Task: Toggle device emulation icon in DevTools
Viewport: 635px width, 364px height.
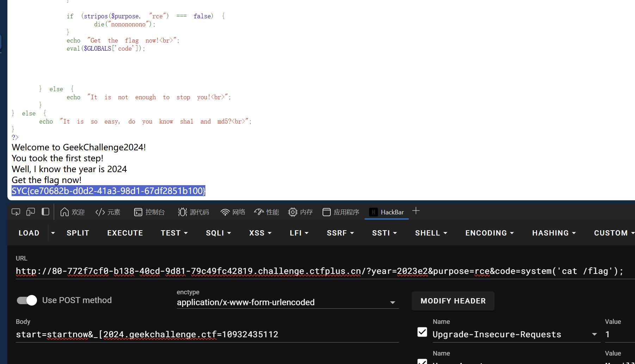Action: point(31,212)
